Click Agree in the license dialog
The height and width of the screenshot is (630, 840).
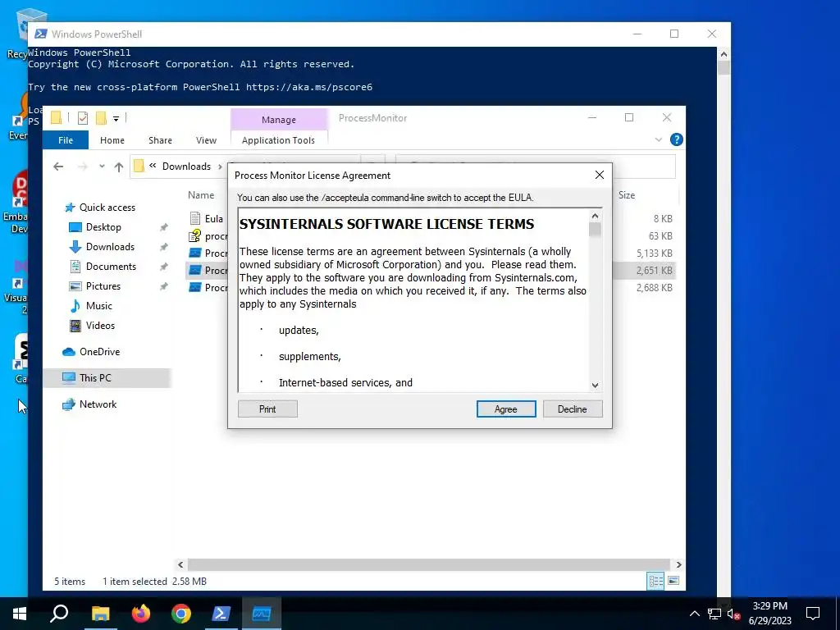505,409
